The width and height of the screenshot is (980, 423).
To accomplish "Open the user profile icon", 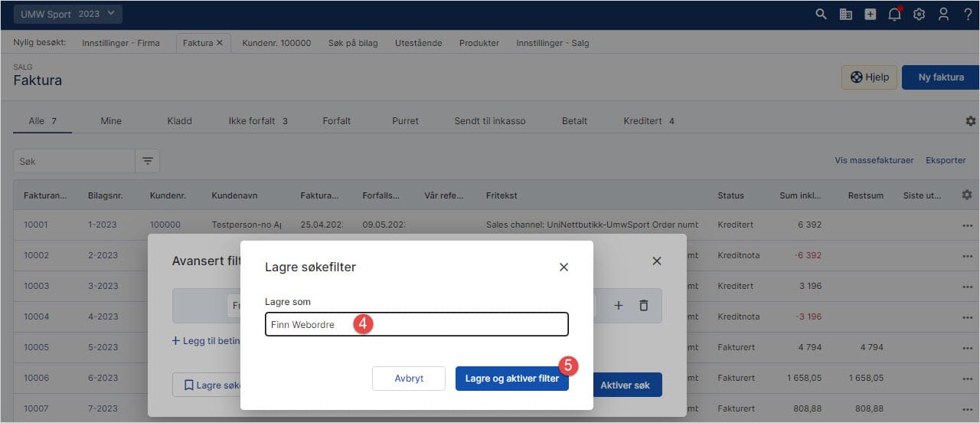I will coord(943,14).
